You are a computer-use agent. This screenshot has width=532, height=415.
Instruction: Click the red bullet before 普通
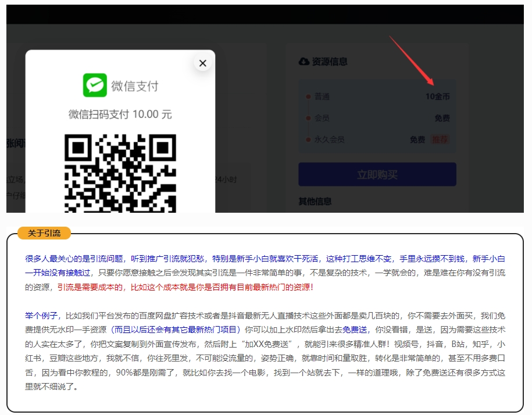(x=308, y=96)
